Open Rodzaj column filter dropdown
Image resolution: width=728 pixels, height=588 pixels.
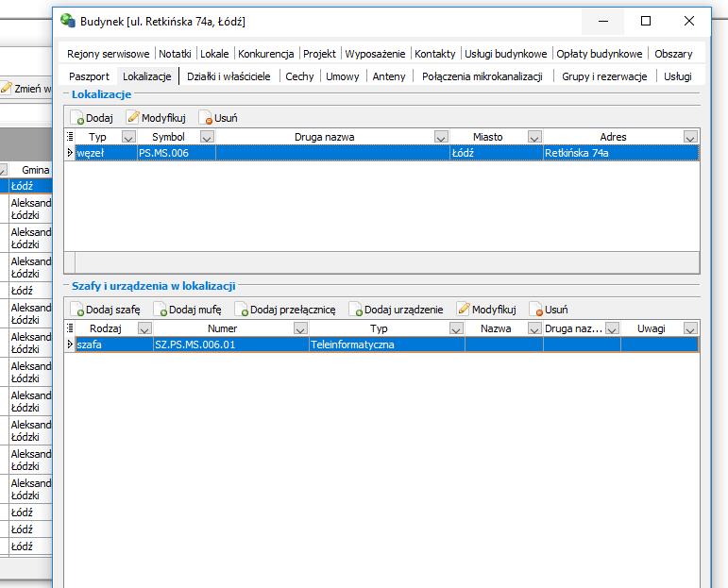pyautogui.click(x=144, y=328)
